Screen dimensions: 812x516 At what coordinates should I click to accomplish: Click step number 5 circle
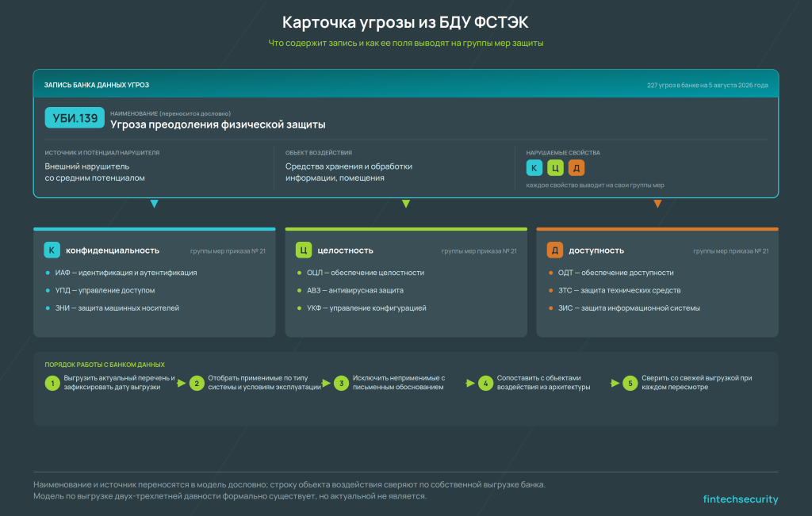[x=630, y=384]
